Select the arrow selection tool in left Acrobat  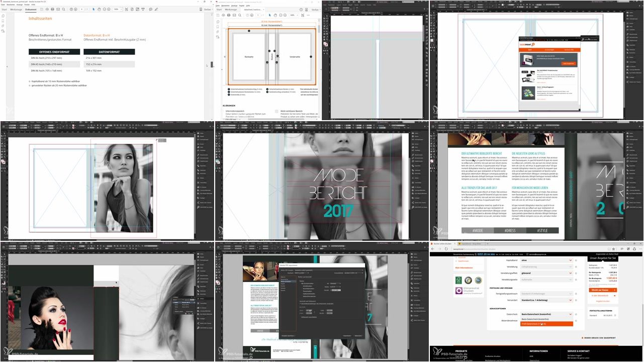pyautogui.click(x=94, y=10)
